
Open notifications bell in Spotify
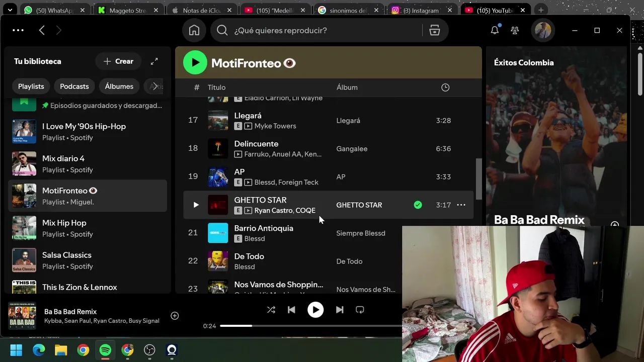pos(495,30)
